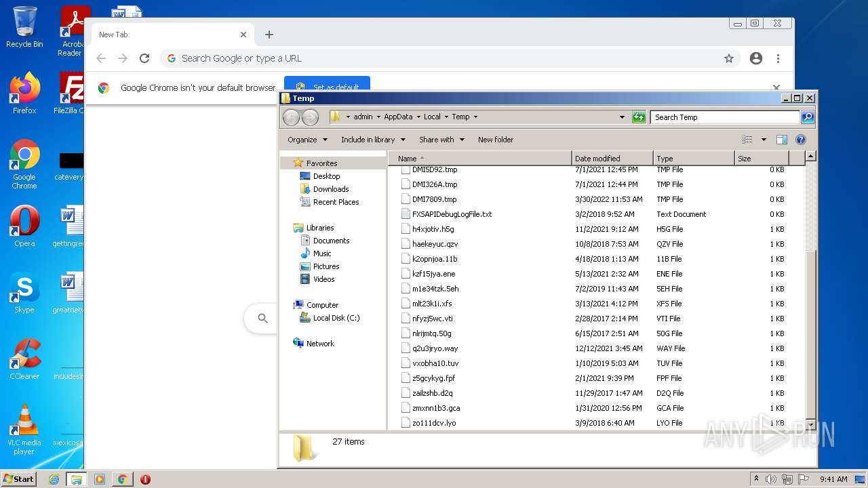868x488 pixels.
Task: Select Music library
Action: coord(322,253)
